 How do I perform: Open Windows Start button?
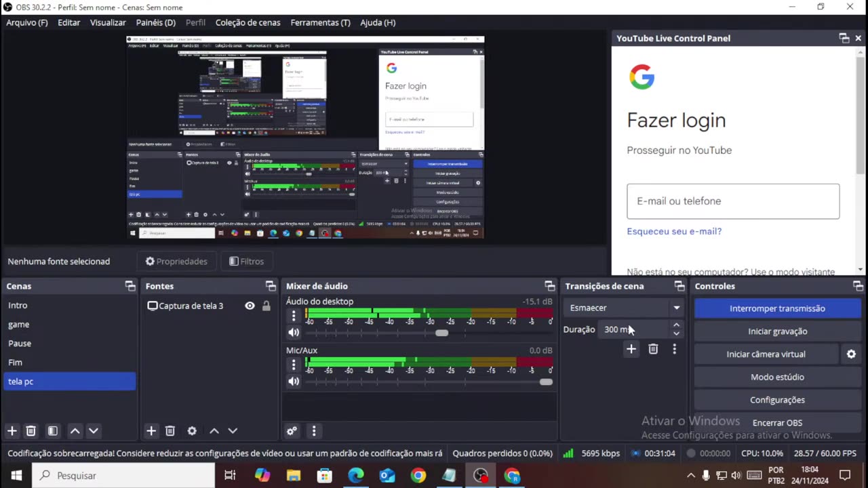pyautogui.click(x=16, y=475)
